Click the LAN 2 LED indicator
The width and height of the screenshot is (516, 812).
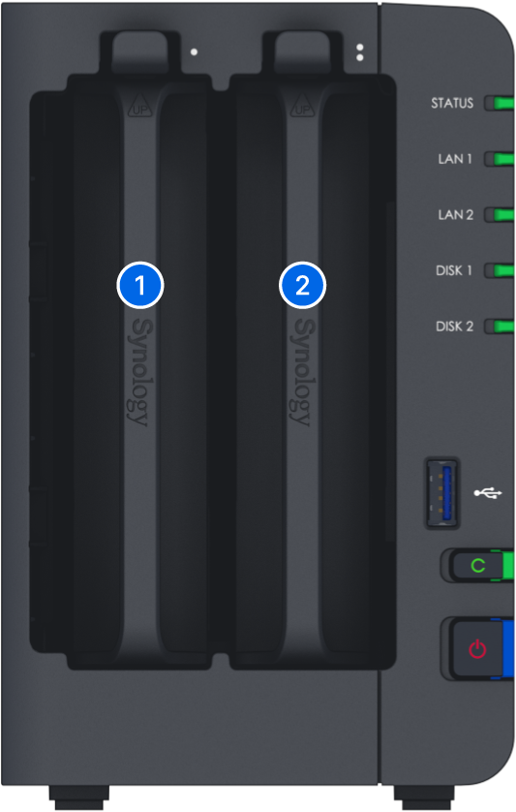click(x=500, y=214)
